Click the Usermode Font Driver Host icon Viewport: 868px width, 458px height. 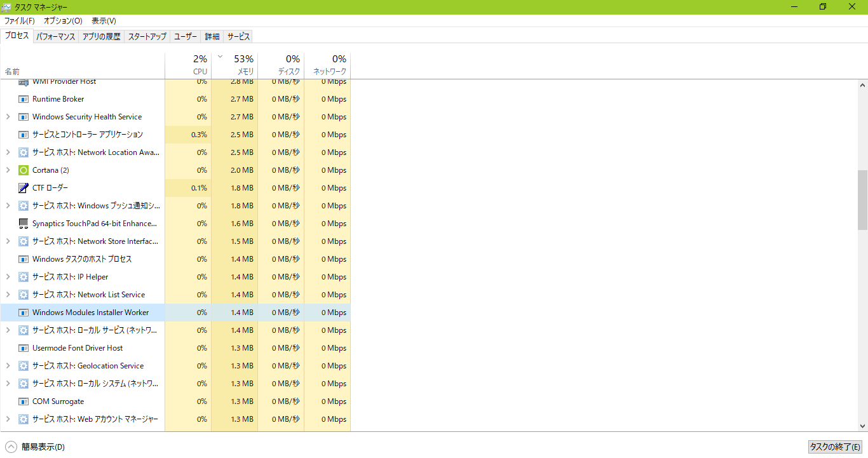click(24, 348)
